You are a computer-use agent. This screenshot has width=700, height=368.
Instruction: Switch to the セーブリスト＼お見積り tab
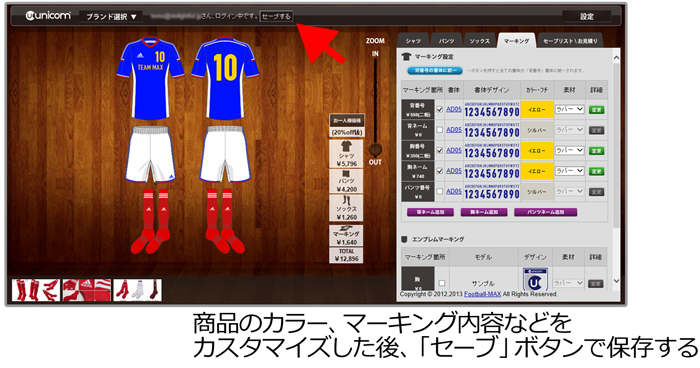click(x=570, y=41)
